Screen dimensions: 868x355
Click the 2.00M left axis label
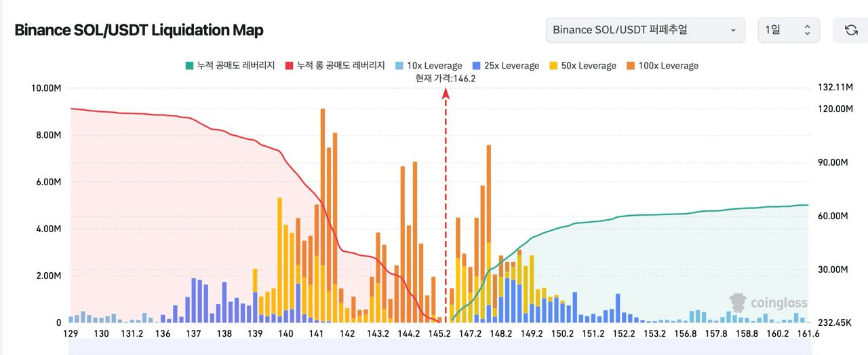[49, 276]
